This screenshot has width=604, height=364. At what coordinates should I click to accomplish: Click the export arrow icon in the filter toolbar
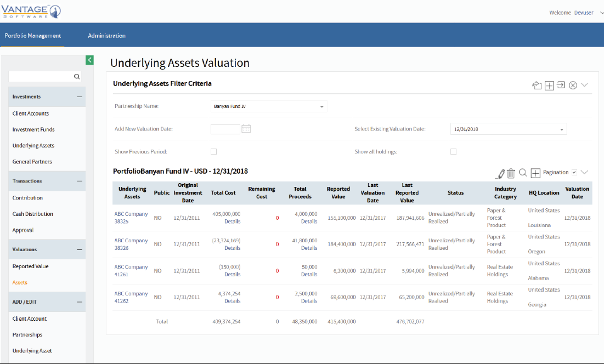[x=561, y=85]
